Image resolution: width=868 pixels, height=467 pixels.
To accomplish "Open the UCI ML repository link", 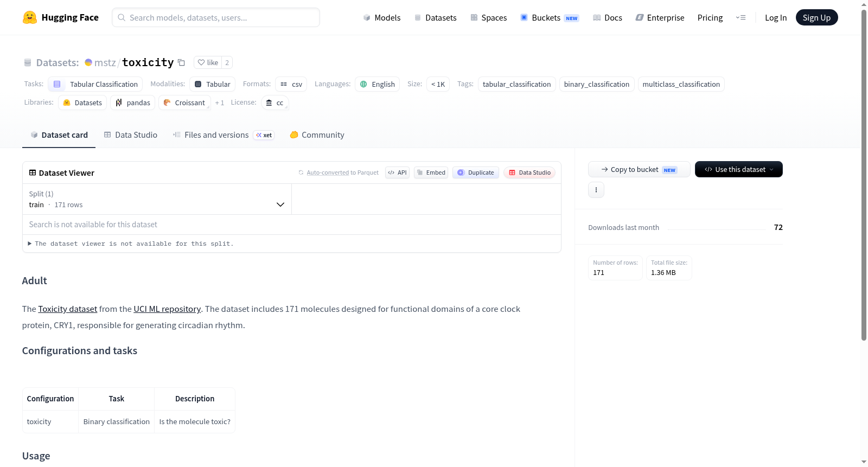I will 167,309.
